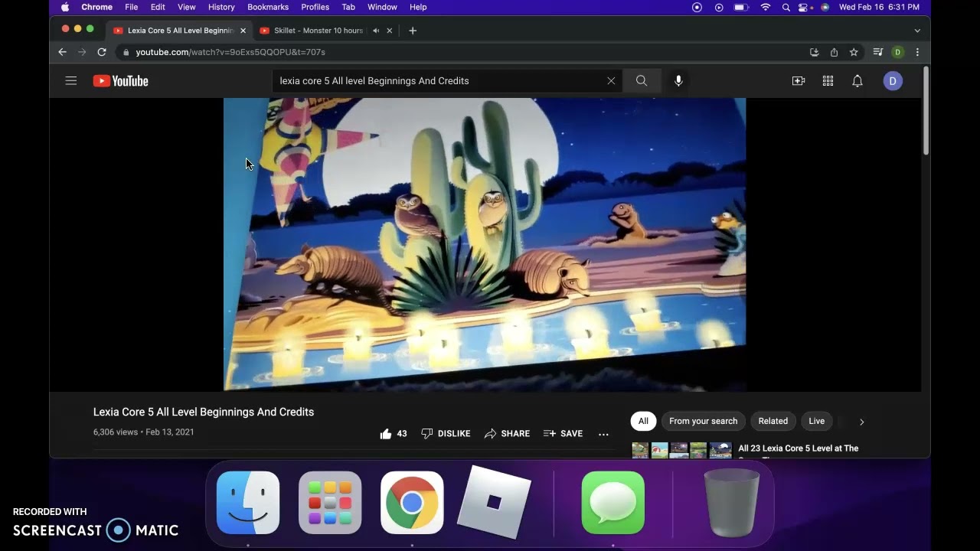Open the History menu
The width and height of the screenshot is (980, 551).
tap(221, 7)
